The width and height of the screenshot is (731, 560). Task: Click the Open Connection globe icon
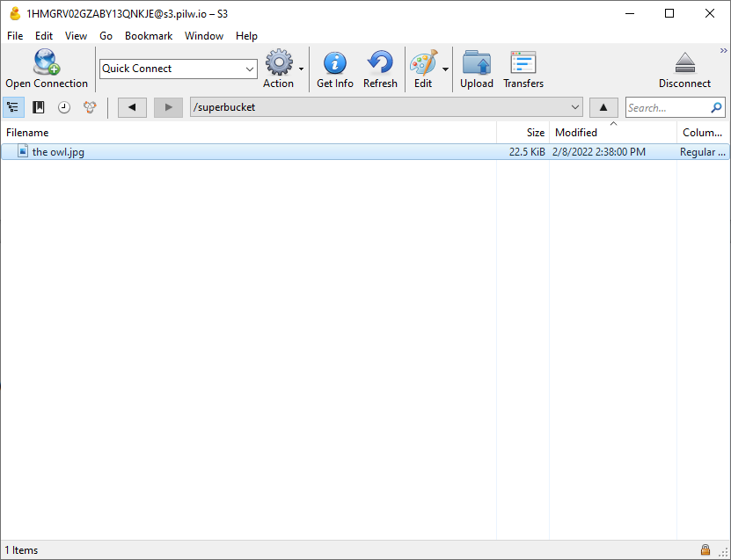(46, 62)
